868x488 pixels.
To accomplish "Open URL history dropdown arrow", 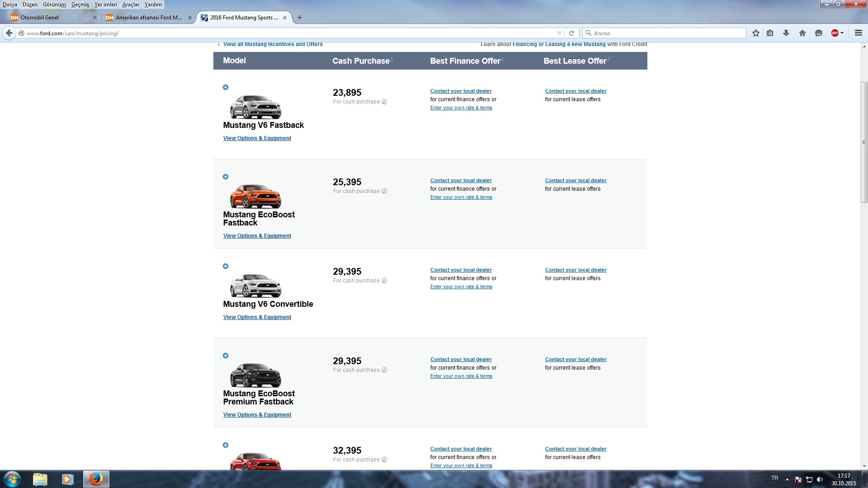I will coord(559,33).
